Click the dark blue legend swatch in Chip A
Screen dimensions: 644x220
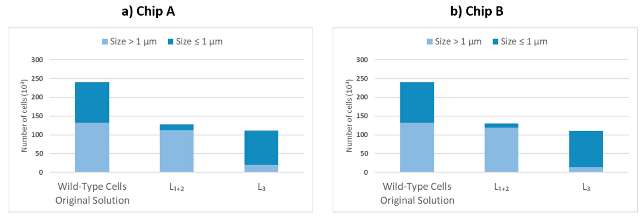(x=170, y=42)
